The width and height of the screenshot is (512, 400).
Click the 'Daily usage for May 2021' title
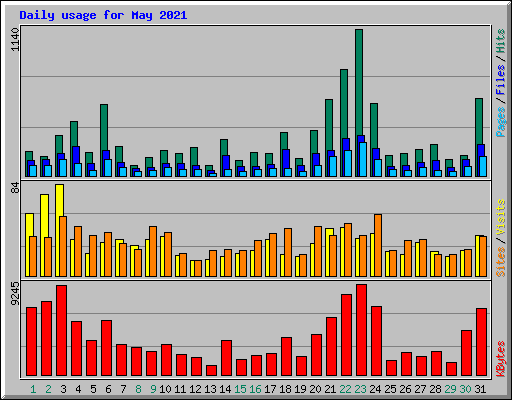(x=103, y=16)
